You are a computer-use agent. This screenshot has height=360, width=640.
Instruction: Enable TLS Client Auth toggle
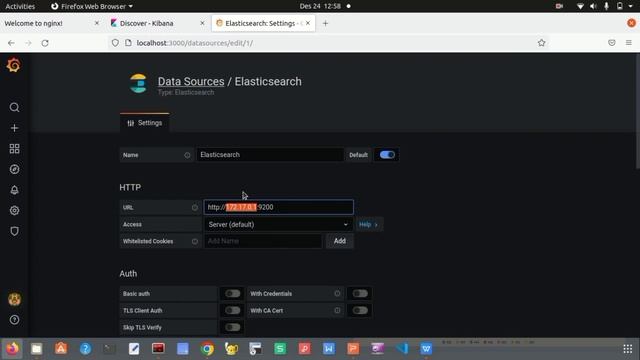pyautogui.click(x=233, y=310)
